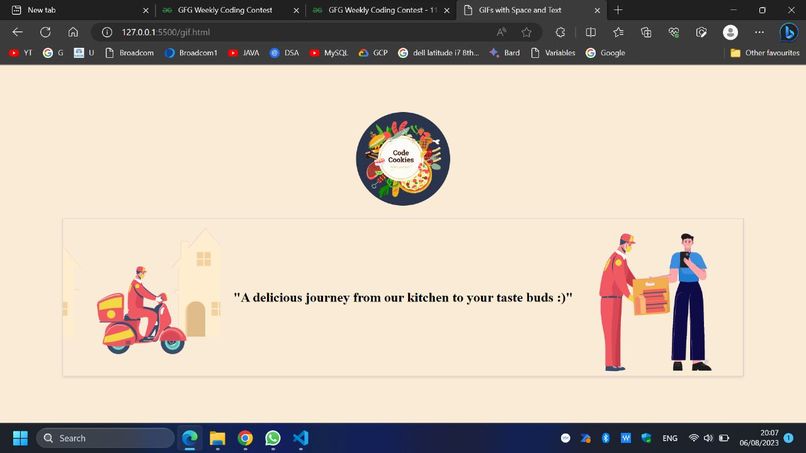The width and height of the screenshot is (806, 453).
Task: Click the battery status tray icon
Action: tap(724, 438)
